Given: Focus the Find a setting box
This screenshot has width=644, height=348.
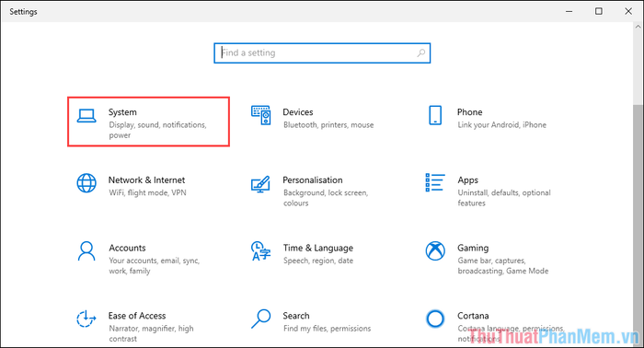Looking at the screenshot, I should (322, 53).
